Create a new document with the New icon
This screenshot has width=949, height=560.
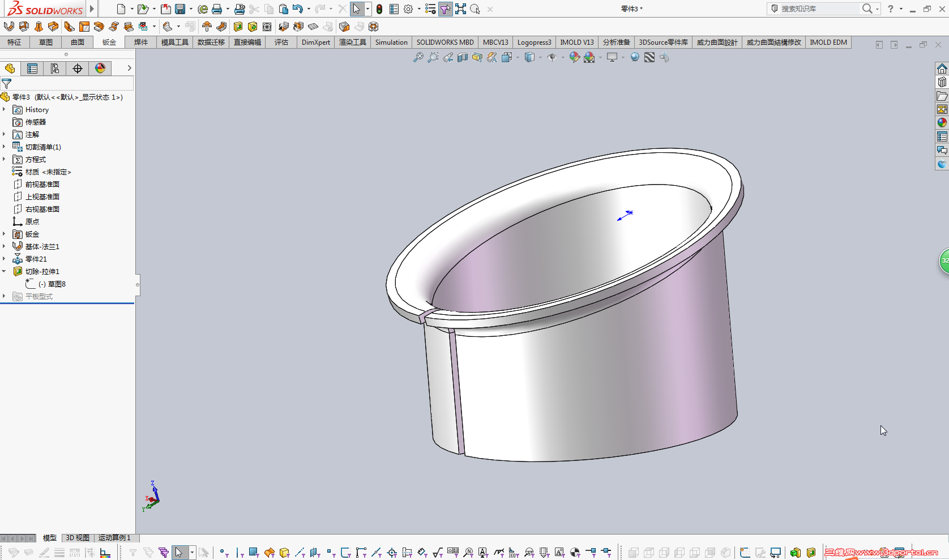click(x=121, y=9)
